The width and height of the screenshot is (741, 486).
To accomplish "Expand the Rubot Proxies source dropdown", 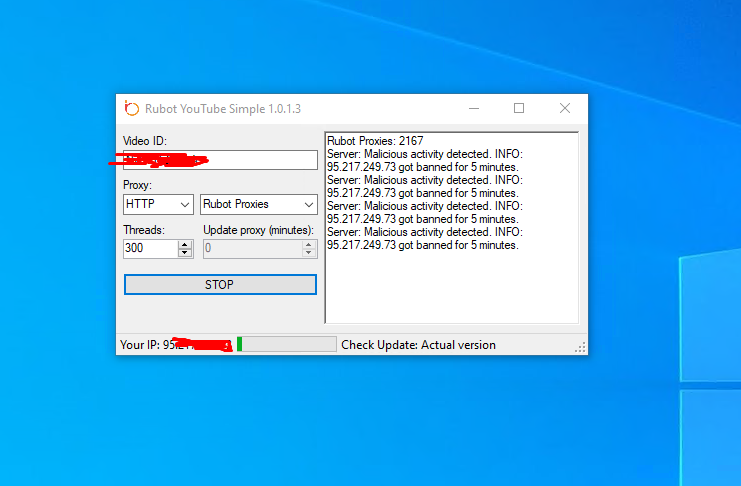I will [258, 204].
